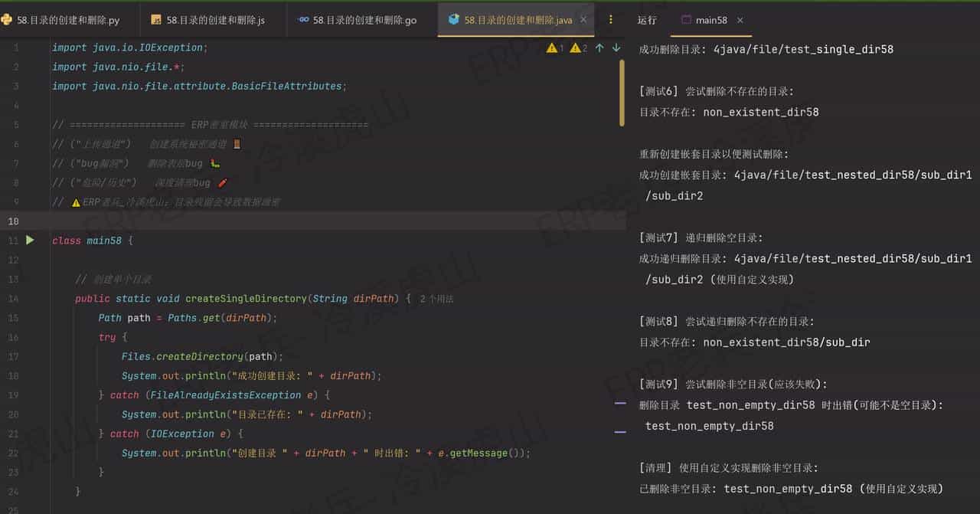Click the "创建单个目录" comment
This screenshot has height=514, width=980.
click(113, 279)
